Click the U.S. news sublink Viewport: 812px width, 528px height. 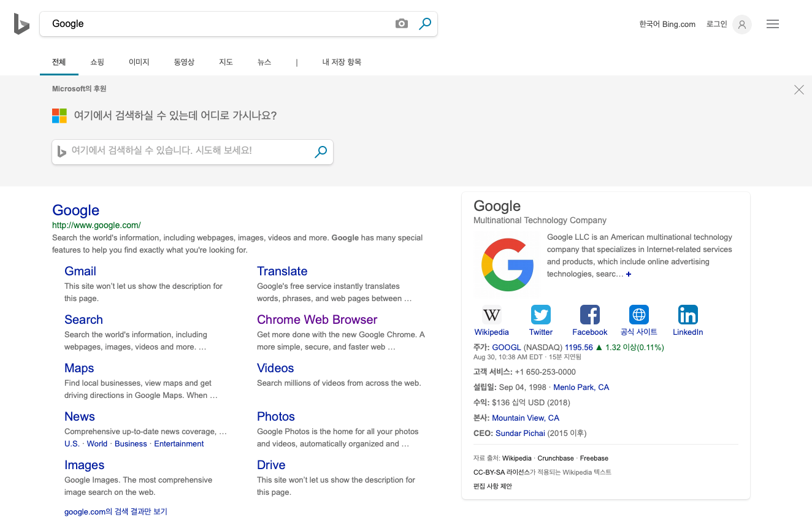click(72, 444)
